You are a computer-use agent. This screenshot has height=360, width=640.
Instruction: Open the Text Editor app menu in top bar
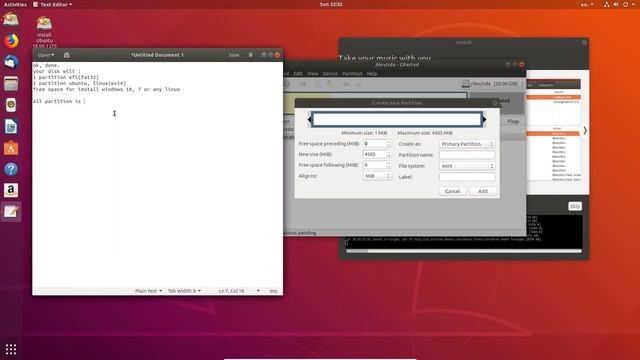[x=53, y=4]
